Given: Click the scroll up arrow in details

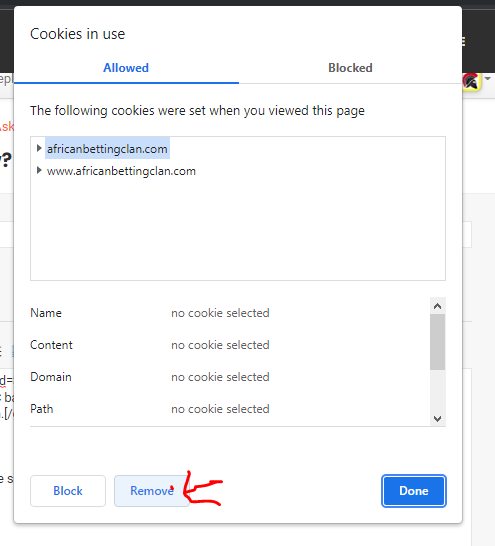Looking at the screenshot, I should 438,306.
